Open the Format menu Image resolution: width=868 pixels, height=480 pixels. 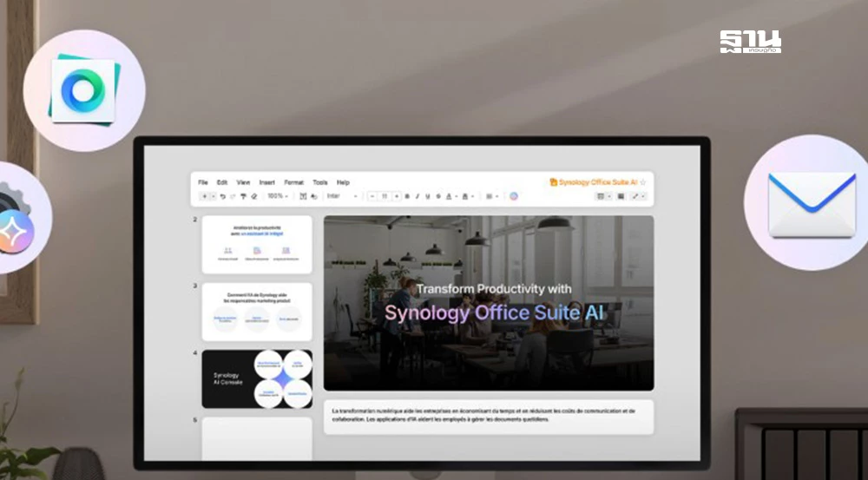[x=294, y=182]
